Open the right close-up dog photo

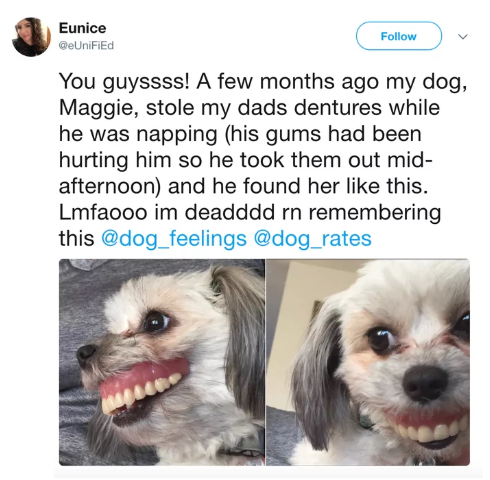click(x=368, y=362)
